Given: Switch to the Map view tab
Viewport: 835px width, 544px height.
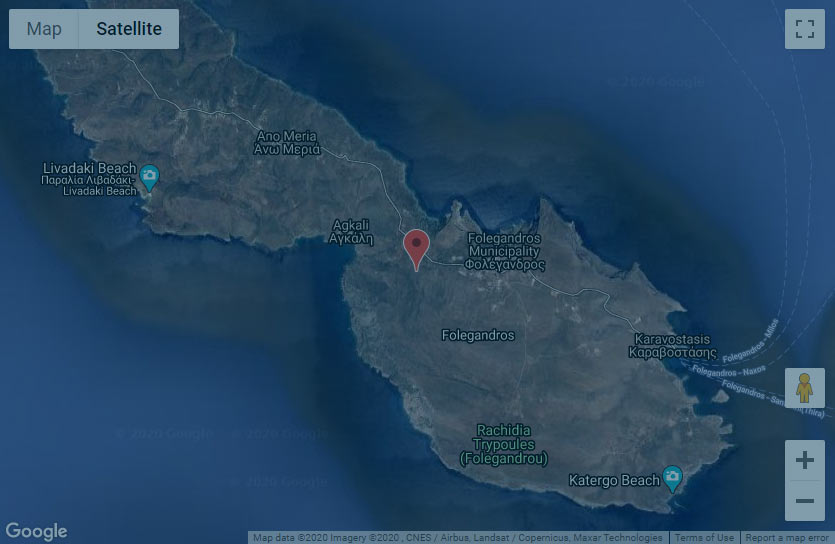Looking at the screenshot, I should point(44,29).
